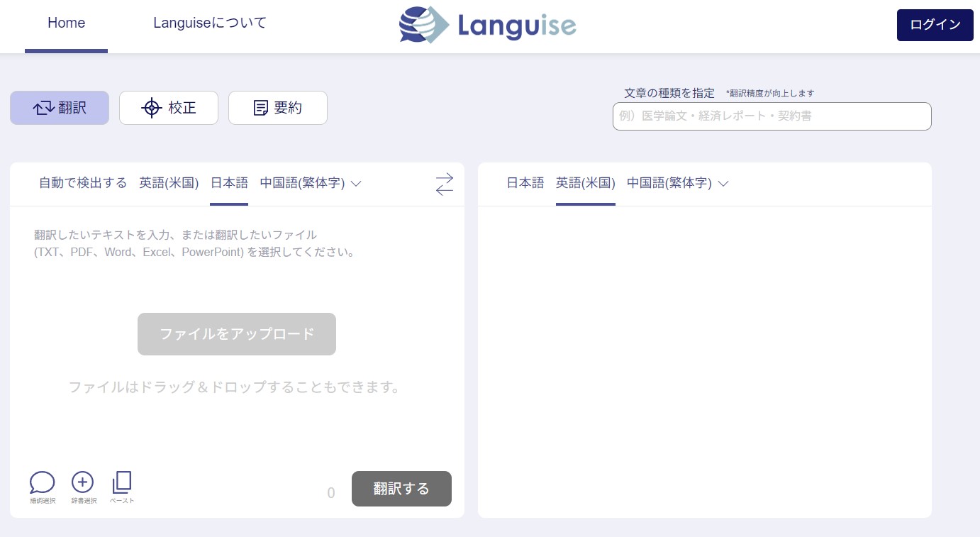Viewport: 980px width, 537px height.
Task: Click the Languise logo
Action: (x=488, y=25)
